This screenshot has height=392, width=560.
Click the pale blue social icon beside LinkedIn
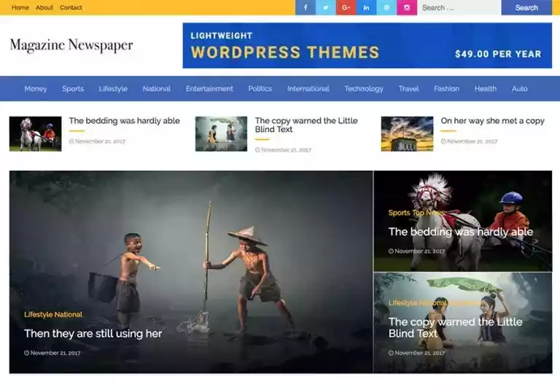pos(386,7)
